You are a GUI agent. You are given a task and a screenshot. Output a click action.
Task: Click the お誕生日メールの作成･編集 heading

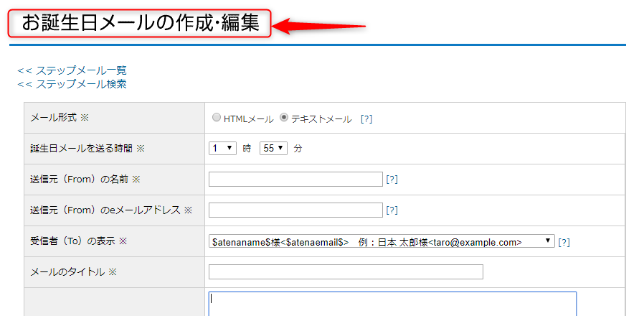point(141,23)
